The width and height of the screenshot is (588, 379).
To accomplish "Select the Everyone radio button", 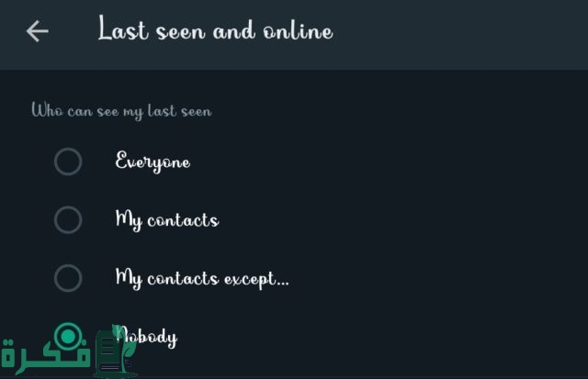I will [x=68, y=162].
